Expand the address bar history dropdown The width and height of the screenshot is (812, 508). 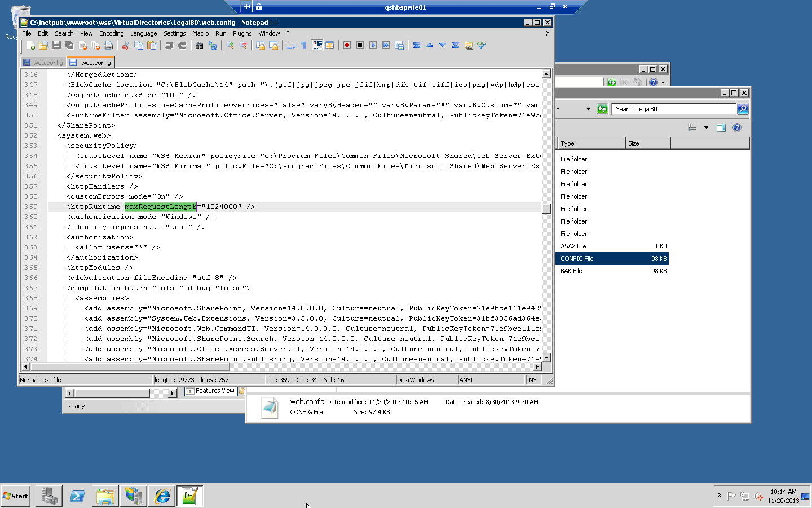pos(588,109)
